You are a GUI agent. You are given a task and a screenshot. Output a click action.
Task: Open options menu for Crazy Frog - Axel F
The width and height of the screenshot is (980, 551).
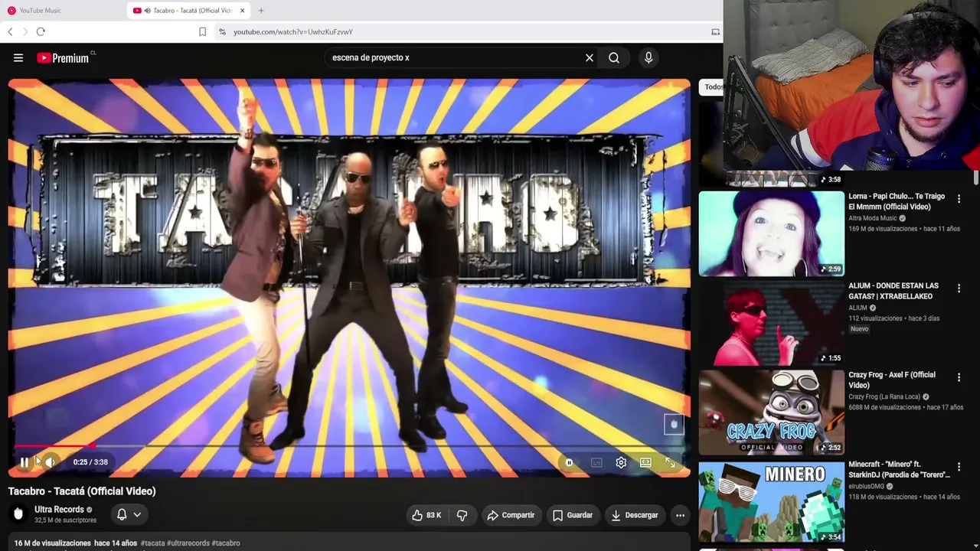[x=959, y=377]
